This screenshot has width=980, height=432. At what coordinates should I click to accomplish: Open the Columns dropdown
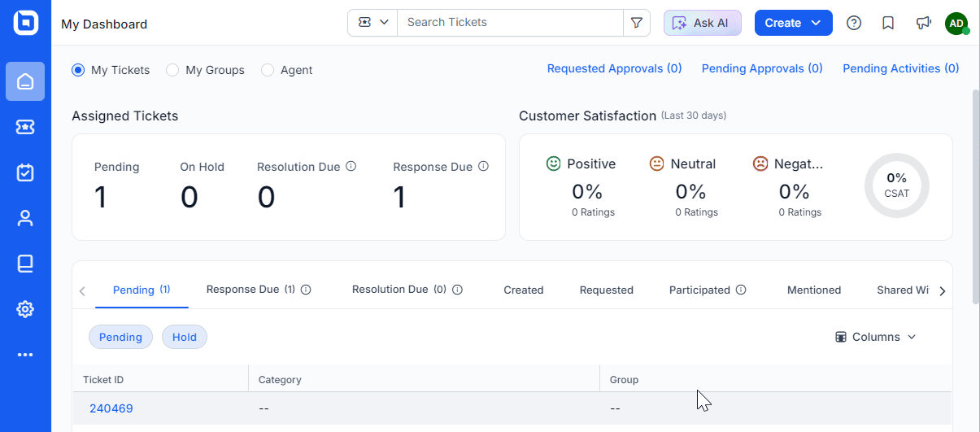coord(876,337)
